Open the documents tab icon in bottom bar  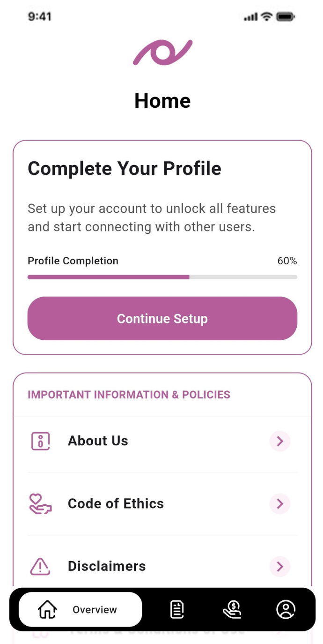(x=177, y=610)
